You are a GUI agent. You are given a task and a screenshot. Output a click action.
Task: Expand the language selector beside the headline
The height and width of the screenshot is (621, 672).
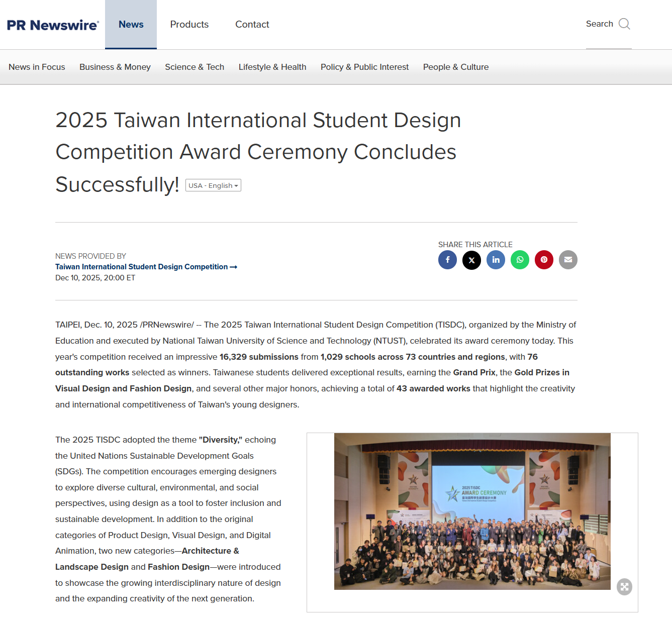coord(213,185)
